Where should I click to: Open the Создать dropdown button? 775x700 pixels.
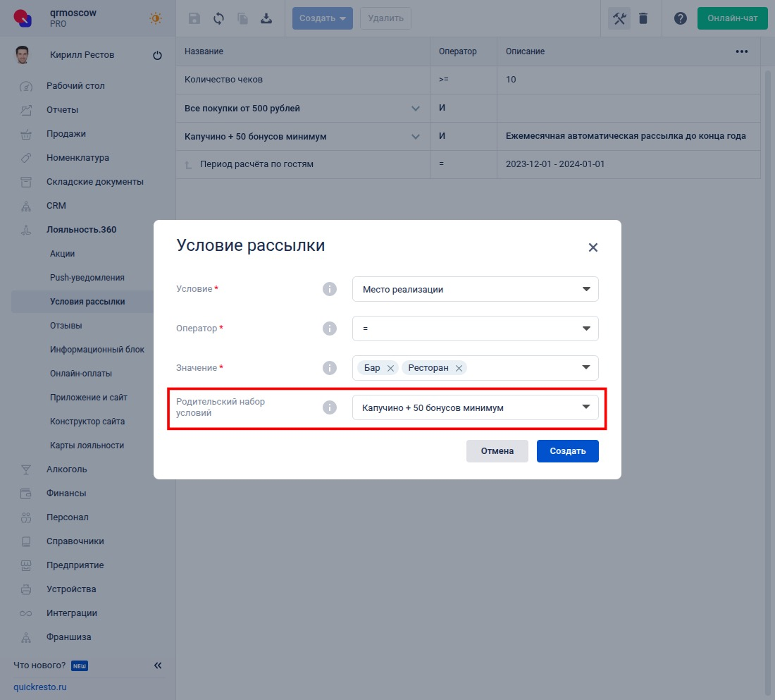coord(322,18)
